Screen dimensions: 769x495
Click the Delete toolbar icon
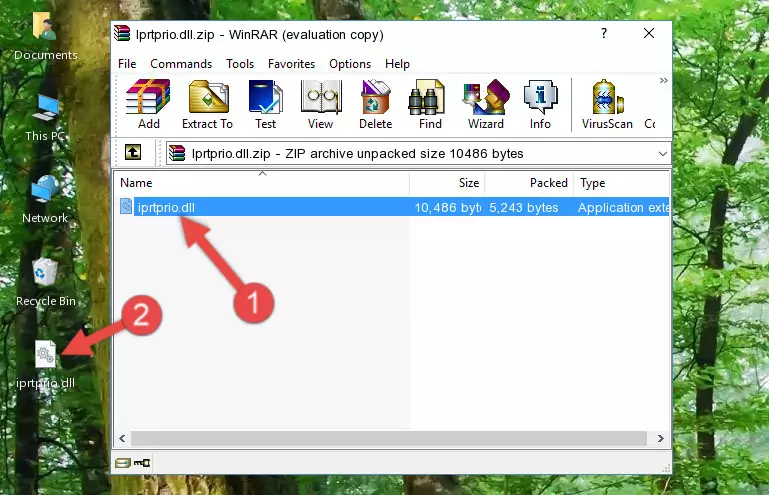(x=375, y=104)
